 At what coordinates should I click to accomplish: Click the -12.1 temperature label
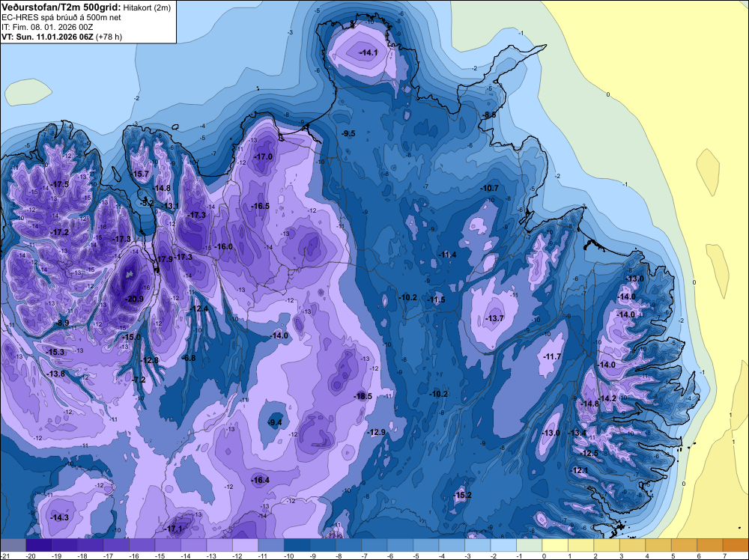pos(580,470)
